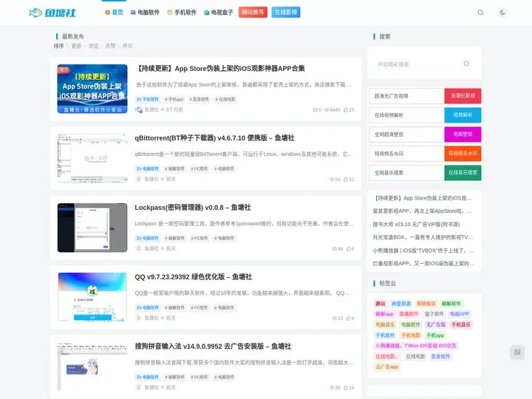Screen dimensions: 532x399
Task: Like the Lockpass post thumbs-up icon
Action: tap(348, 249)
